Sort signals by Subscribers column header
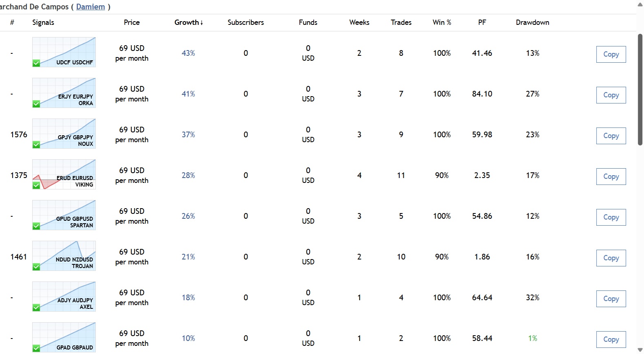The height and width of the screenshot is (354, 644). [x=246, y=22]
